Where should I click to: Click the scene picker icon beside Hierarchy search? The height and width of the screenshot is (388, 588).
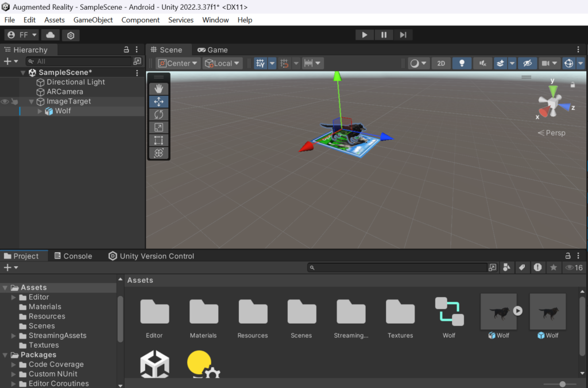click(137, 61)
